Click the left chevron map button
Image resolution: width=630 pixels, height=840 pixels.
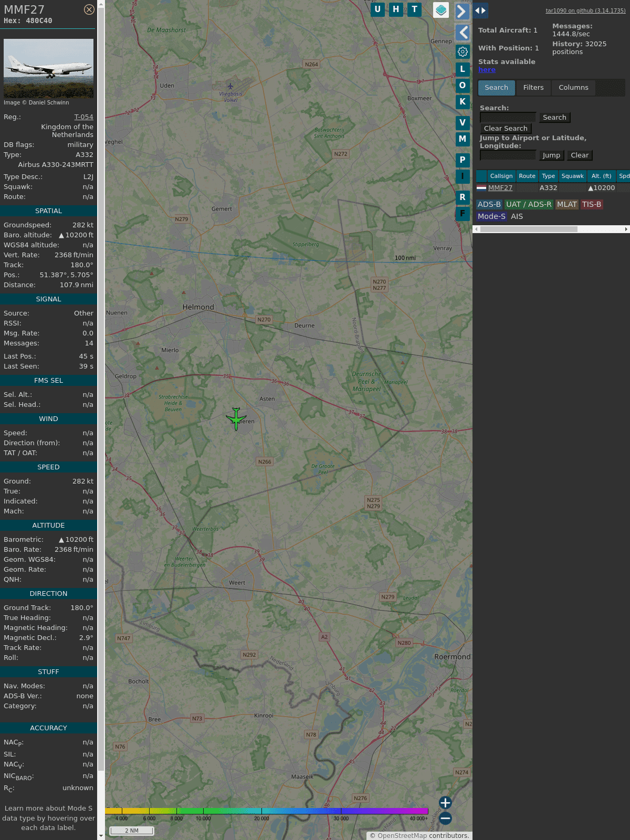[462, 33]
